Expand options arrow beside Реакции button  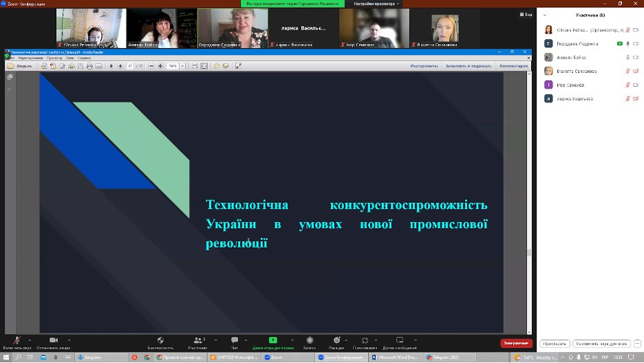click(x=346, y=340)
